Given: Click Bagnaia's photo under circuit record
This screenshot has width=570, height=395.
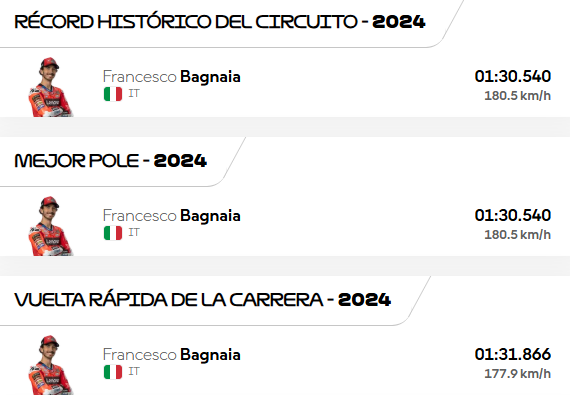Looking at the screenshot, I should [51, 87].
